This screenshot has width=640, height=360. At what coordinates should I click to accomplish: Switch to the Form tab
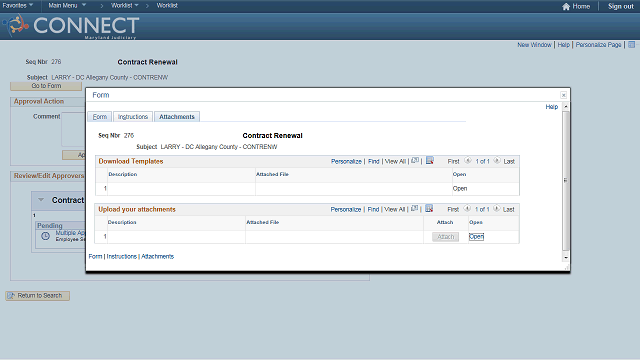coord(100,117)
